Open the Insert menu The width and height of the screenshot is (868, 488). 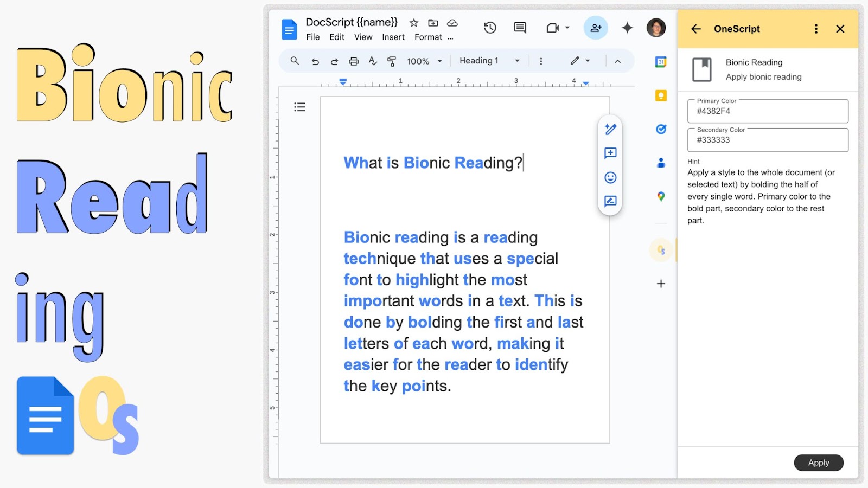pos(393,37)
